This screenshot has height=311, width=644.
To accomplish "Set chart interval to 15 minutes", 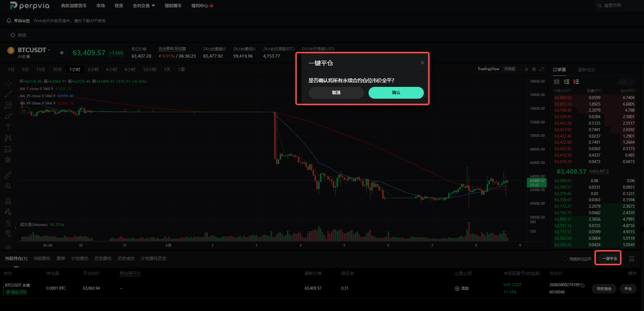I will [x=40, y=69].
